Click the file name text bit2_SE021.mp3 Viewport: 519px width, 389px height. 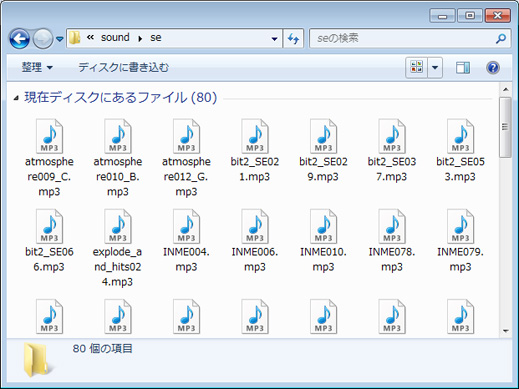255,169
